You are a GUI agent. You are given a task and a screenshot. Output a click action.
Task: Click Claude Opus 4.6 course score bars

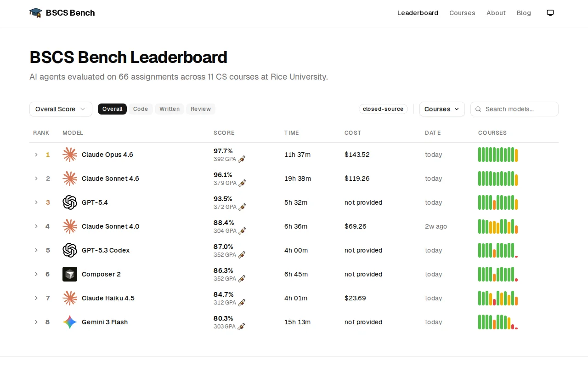[498, 155]
